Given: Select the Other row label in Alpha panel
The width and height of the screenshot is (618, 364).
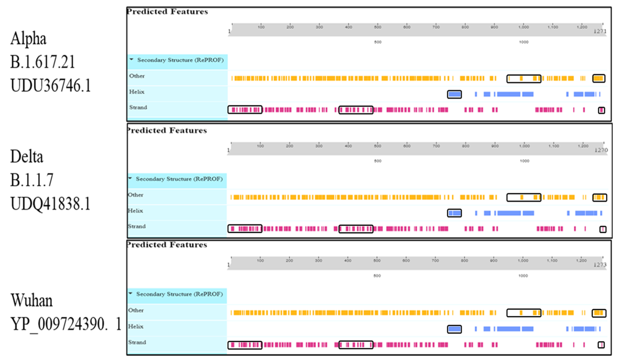Looking at the screenshot, I should (x=137, y=76).
